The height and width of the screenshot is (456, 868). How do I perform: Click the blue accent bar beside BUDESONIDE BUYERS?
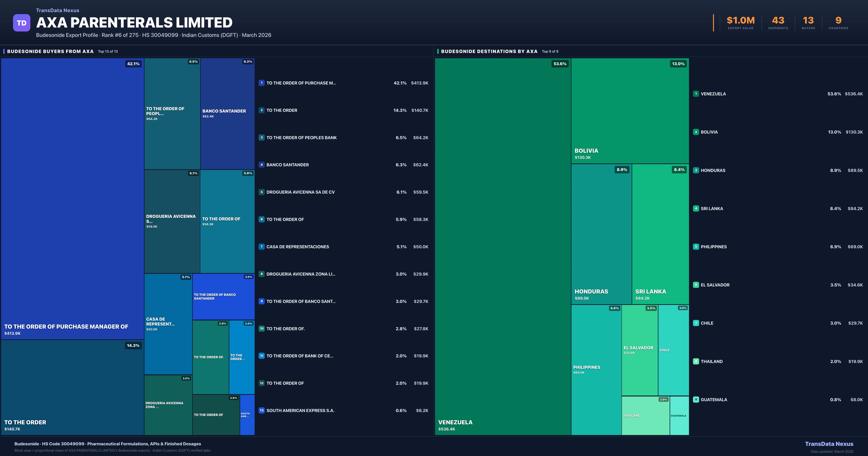pyautogui.click(x=3, y=51)
